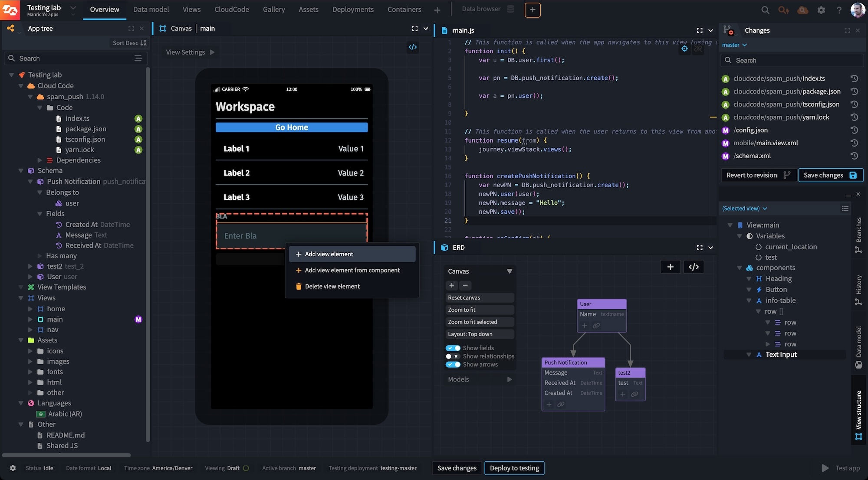Viewport: 868px width, 480px height.
Task: Click the locate target icon in main.js editor
Action: click(x=684, y=49)
